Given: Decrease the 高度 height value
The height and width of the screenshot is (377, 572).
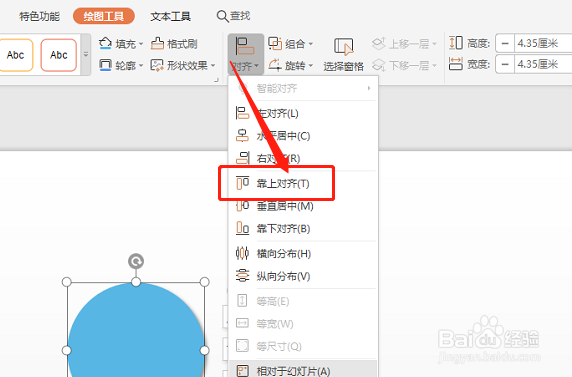Looking at the screenshot, I should (x=505, y=43).
